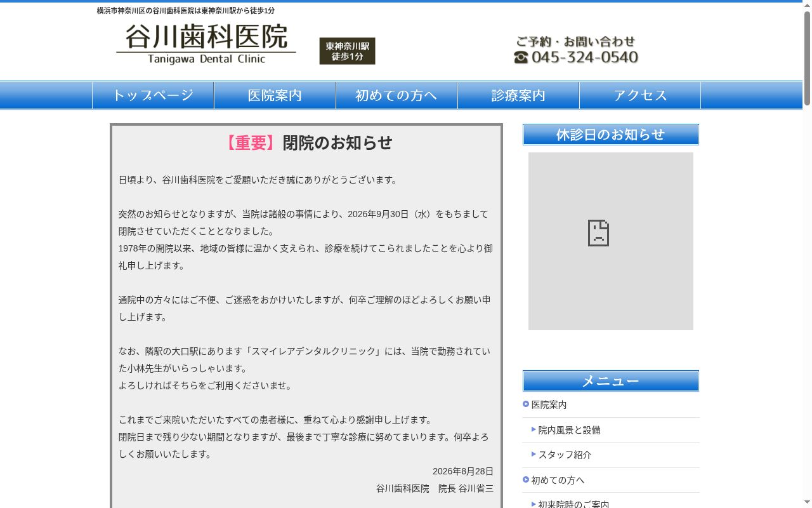Open the 医院案内 navigation tab

[275, 95]
